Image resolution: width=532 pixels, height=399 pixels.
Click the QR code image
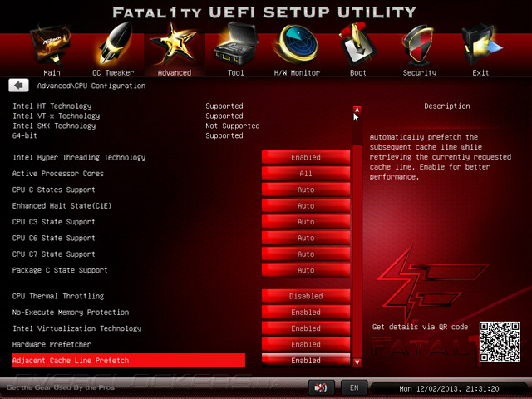500,342
